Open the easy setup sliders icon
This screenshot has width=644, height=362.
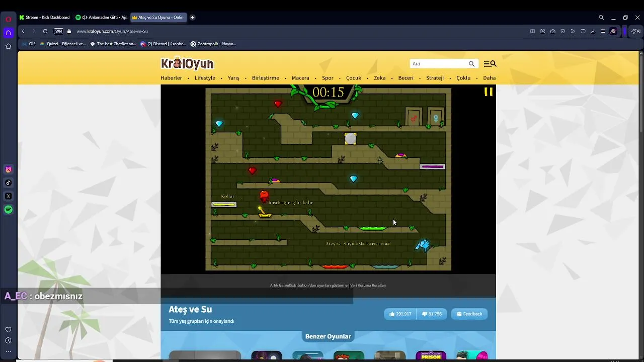point(603,31)
